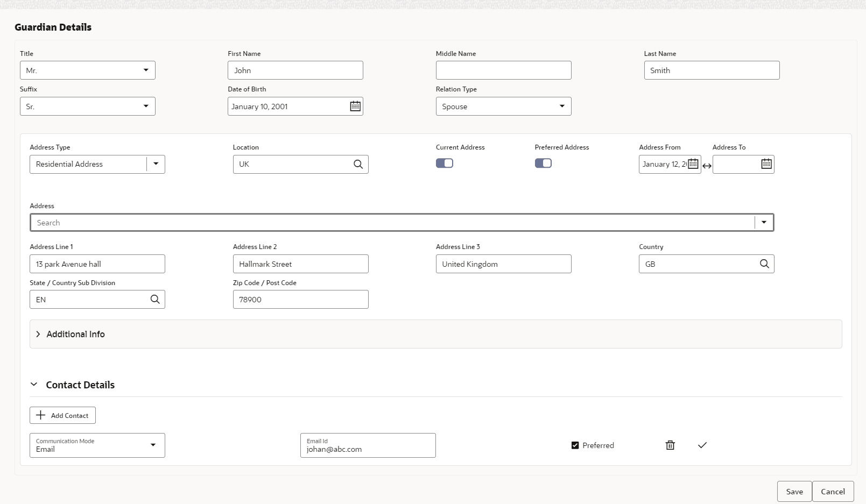866x504 pixels.
Task: Open the Address From calendar icon
Action: tap(693, 164)
